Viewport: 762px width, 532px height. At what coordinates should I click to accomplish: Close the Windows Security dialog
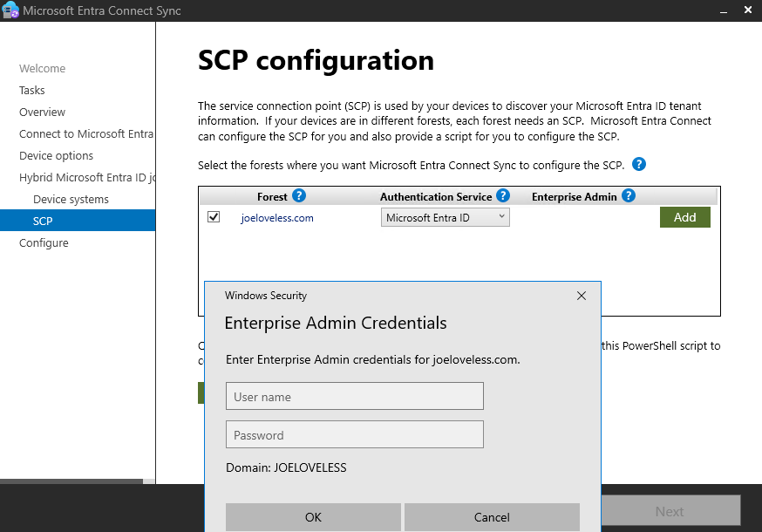click(x=582, y=296)
